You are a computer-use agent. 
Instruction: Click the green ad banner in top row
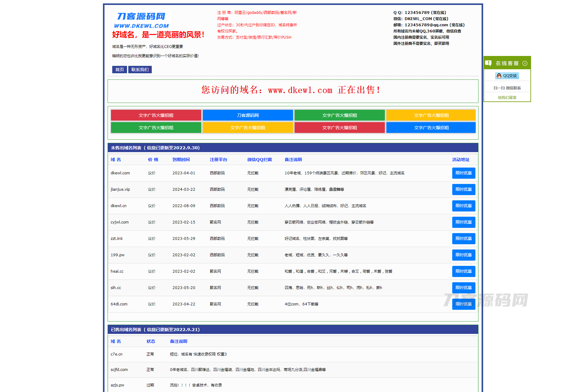click(339, 115)
